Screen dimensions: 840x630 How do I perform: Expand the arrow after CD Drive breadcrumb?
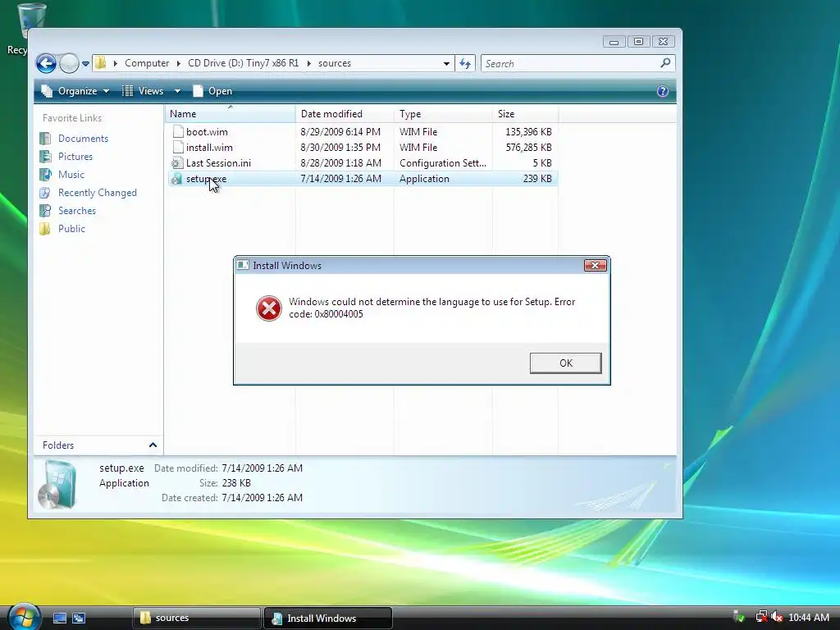308,63
